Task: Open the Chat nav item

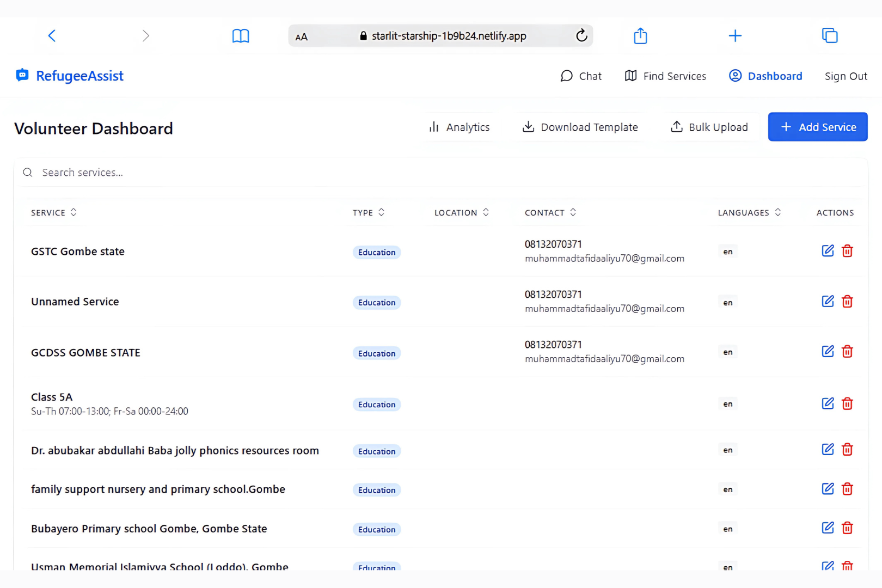Action: pyautogui.click(x=581, y=76)
